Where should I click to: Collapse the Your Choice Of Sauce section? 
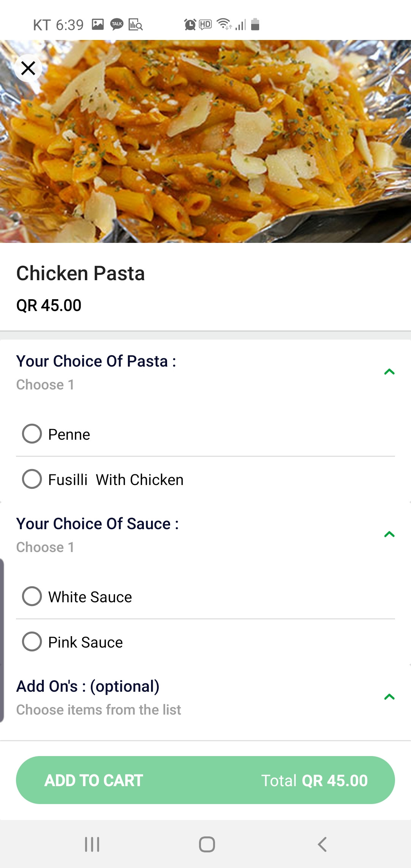tap(389, 534)
